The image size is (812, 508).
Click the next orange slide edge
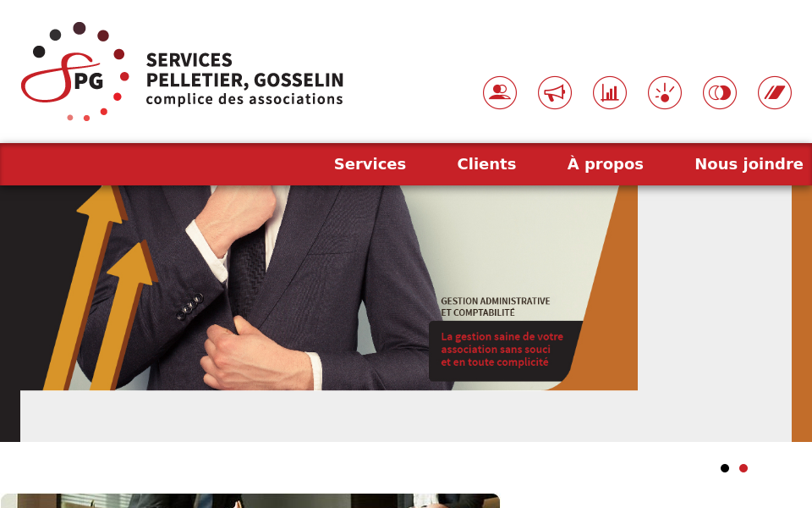pos(802,313)
